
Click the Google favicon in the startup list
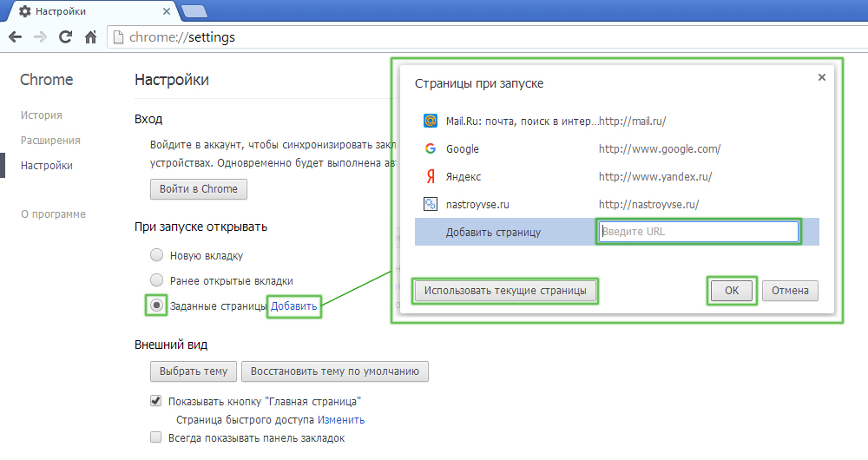pos(431,148)
